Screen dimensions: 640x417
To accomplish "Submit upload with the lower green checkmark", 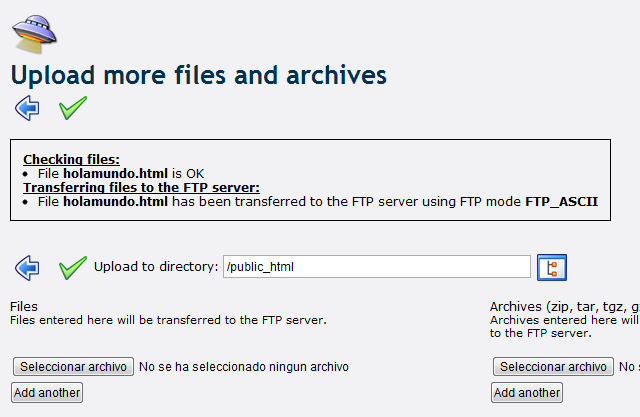I will [72, 267].
